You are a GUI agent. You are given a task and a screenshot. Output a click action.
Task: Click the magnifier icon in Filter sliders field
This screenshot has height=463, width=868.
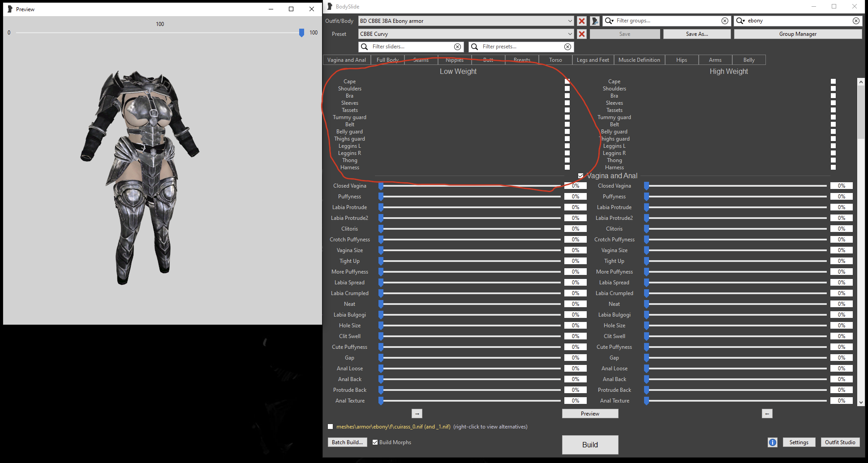(x=365, y=47)
